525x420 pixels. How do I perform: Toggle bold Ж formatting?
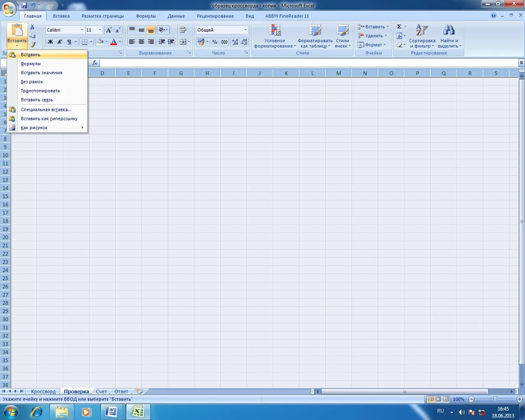[x=50, y=42]
